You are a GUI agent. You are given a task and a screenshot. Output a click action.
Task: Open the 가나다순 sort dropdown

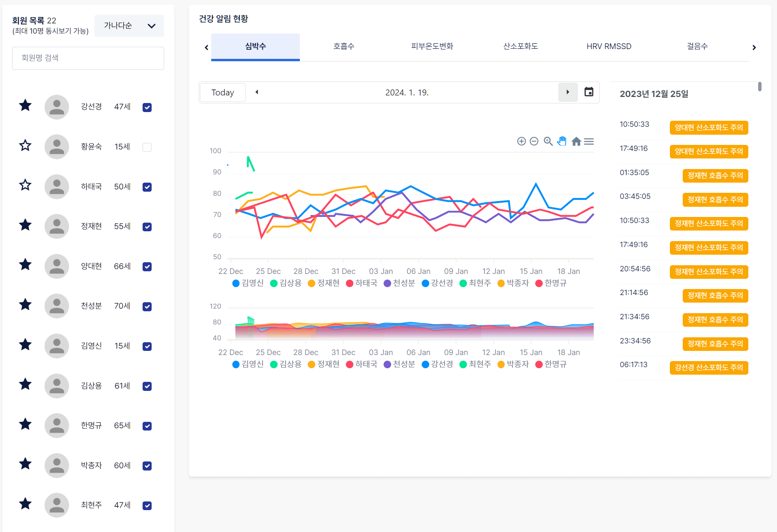tap(129, 26)
